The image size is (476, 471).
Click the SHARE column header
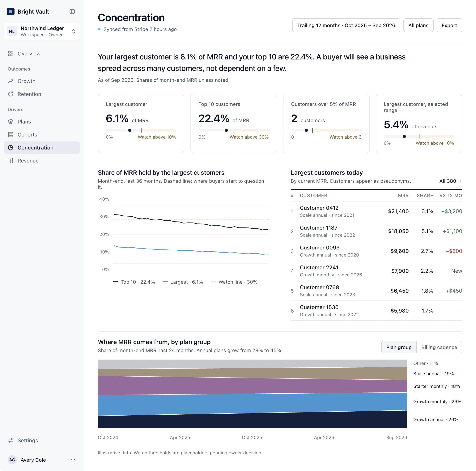[x=425, y=196]
